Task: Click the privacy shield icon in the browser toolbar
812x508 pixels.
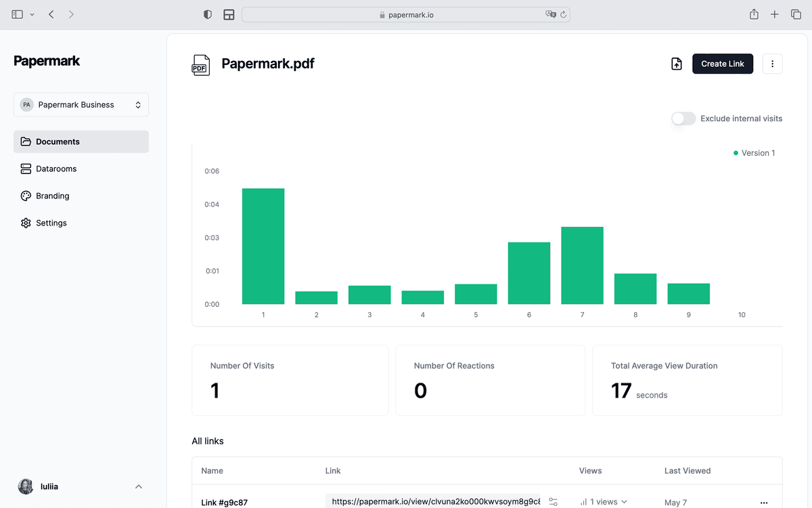Action: [x=207, y=14]
